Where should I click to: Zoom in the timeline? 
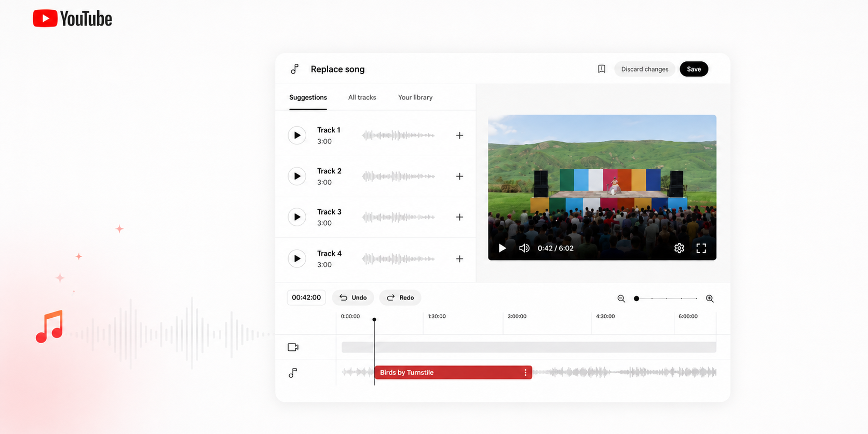(710, 299)
